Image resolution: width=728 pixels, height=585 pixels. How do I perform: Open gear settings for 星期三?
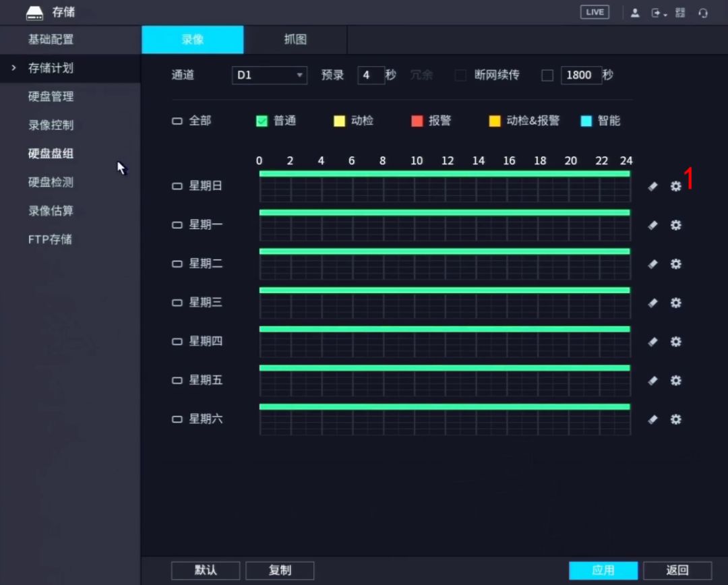[675, 303]
